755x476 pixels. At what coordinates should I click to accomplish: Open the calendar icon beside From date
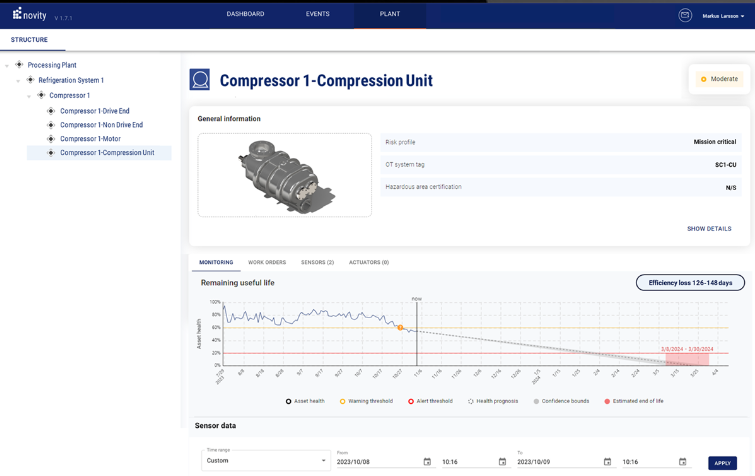click(427, 462)
